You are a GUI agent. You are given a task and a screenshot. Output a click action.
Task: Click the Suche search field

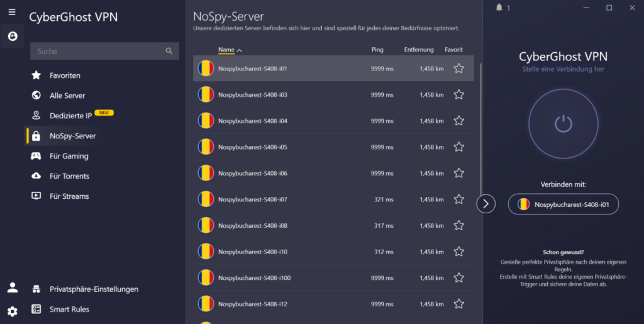click(97, 52)
